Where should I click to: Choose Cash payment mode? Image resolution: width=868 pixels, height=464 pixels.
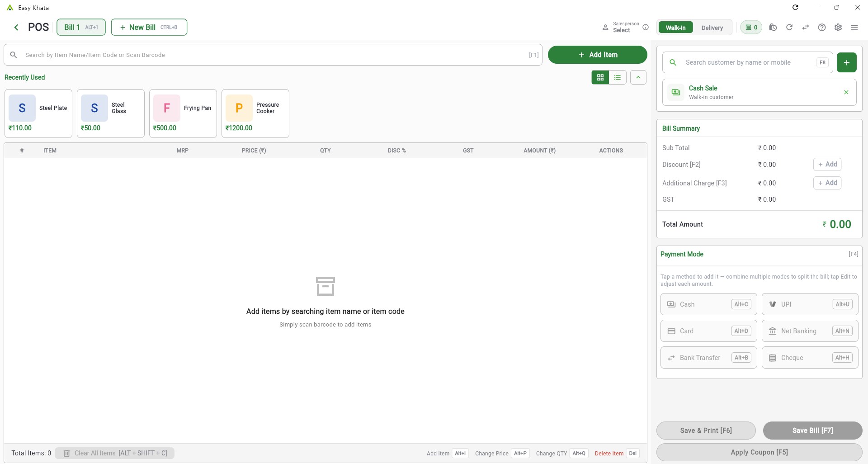(x=708, y=304)
